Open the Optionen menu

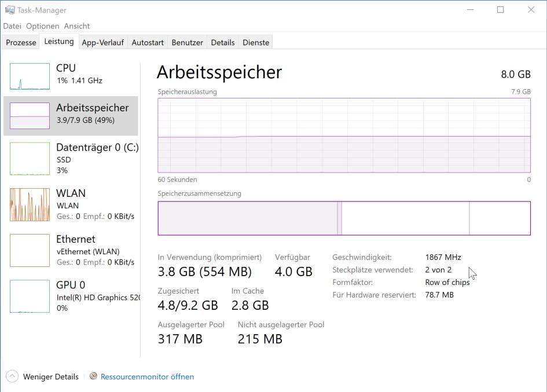[42, 26]
